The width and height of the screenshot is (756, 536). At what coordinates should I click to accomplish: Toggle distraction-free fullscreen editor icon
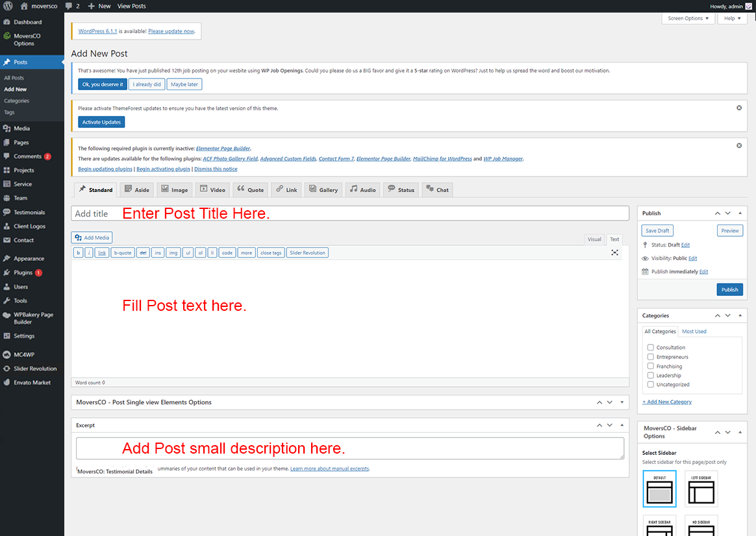(x=614, y=252)
